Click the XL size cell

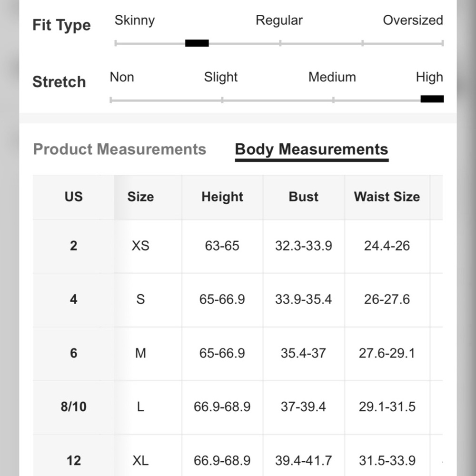pyautogui.click(x=140, y=460)
